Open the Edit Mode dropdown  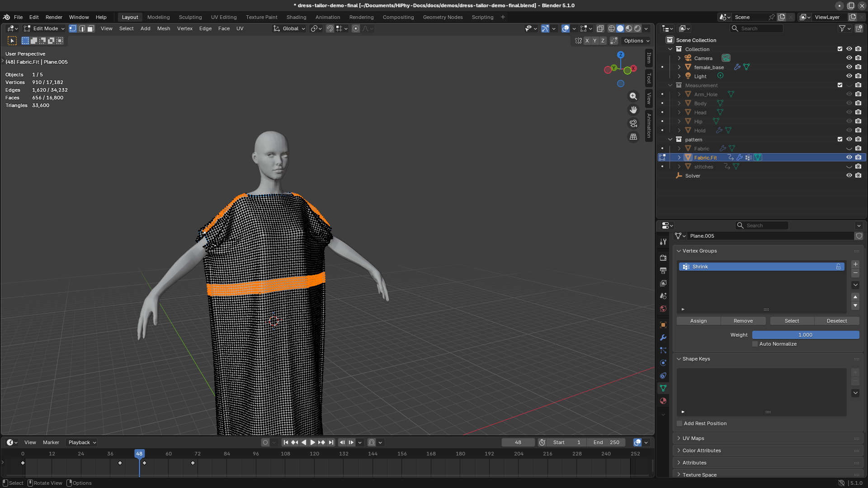coord(44,28)
